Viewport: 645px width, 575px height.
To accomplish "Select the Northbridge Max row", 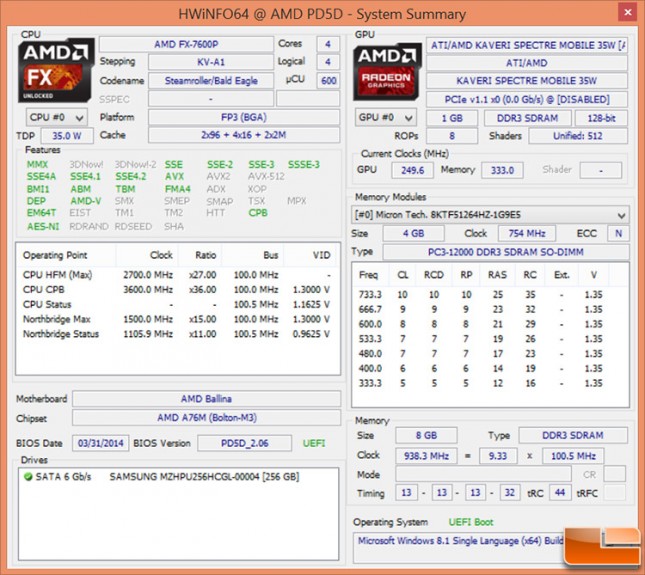I will [x=177, y=319].
